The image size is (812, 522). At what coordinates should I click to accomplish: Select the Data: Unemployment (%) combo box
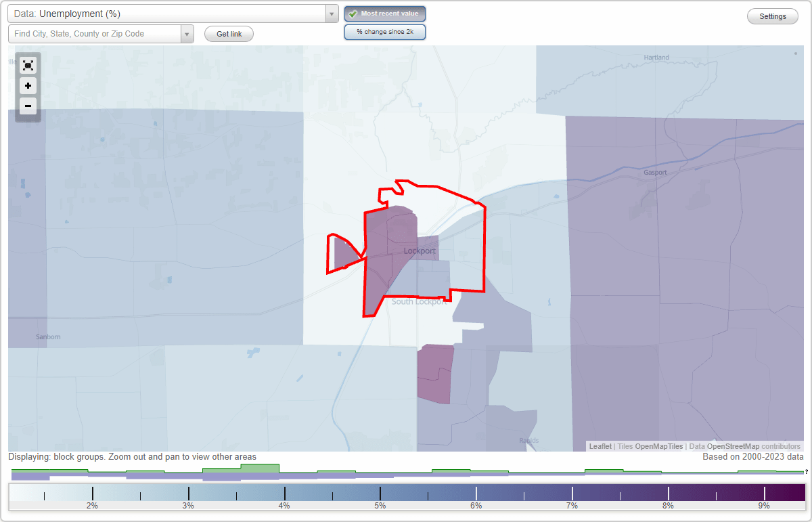tap(173, 14)
